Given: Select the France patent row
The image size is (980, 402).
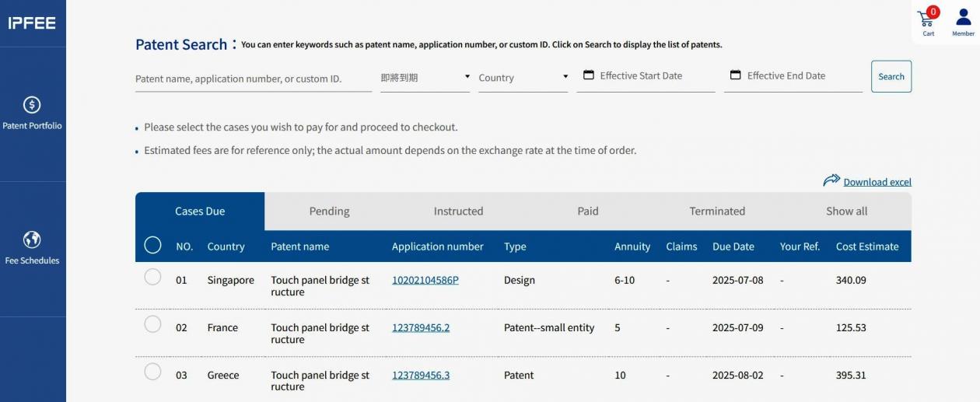Looking at the screenshot, I should (x=152, y=324).
